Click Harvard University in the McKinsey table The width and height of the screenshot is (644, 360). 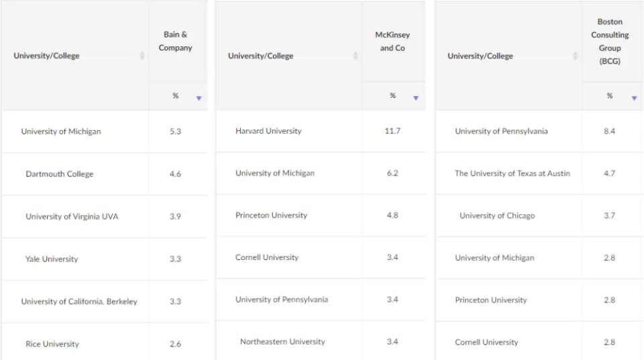268,131
